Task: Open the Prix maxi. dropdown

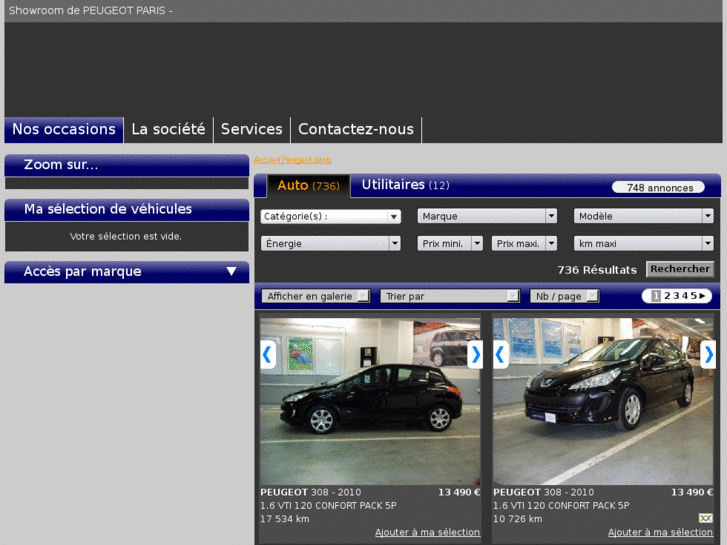Action: coord(524,244)
